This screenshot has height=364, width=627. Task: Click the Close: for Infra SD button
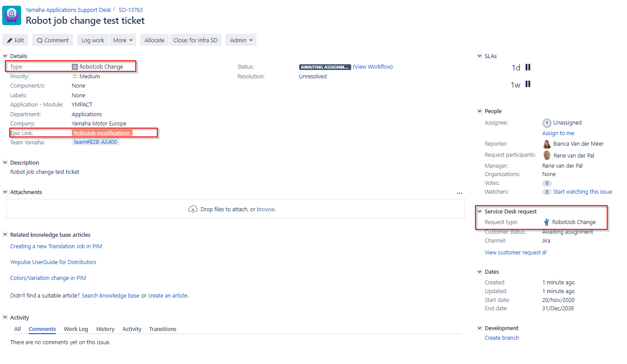coord(195,40)
